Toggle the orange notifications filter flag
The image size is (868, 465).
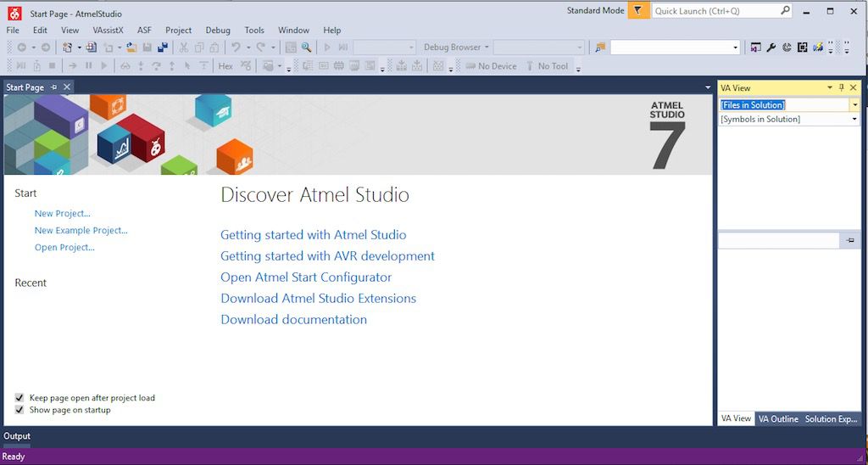click(638, 10)
